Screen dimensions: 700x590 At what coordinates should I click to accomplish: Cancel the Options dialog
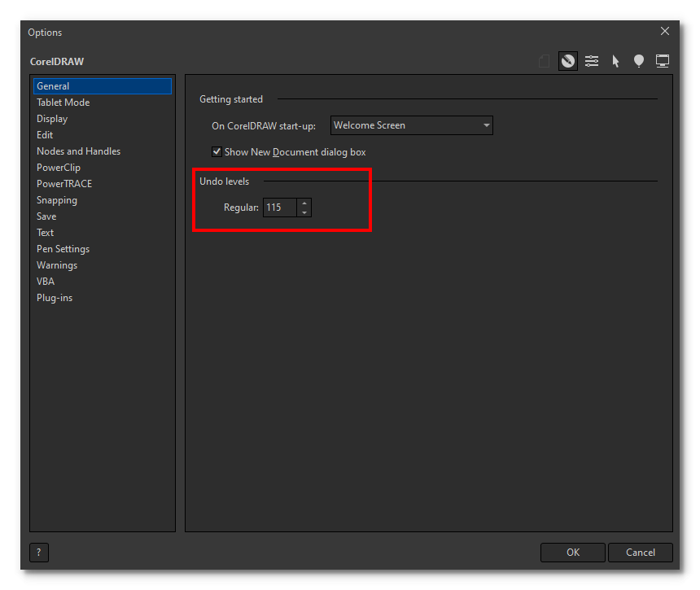tap(641, 553)
